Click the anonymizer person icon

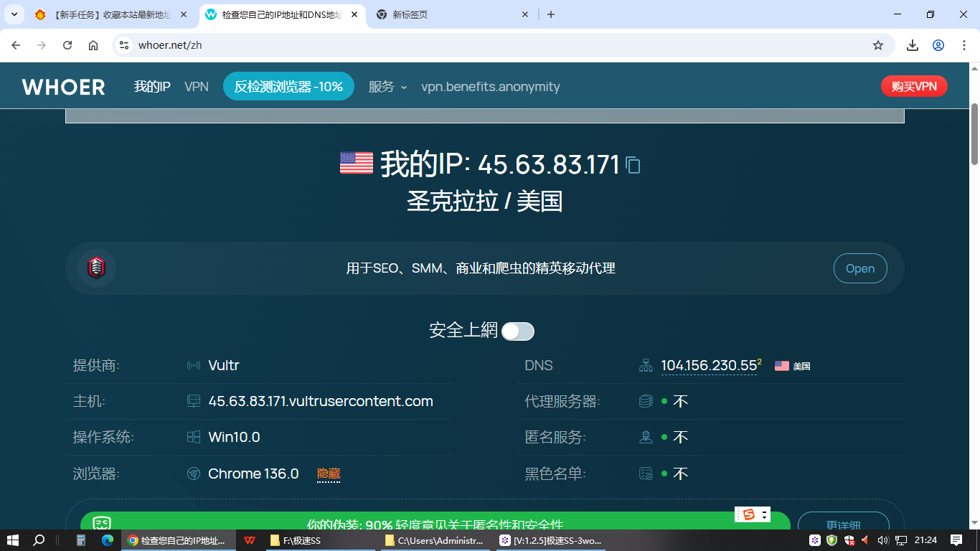tap(646, 437)
